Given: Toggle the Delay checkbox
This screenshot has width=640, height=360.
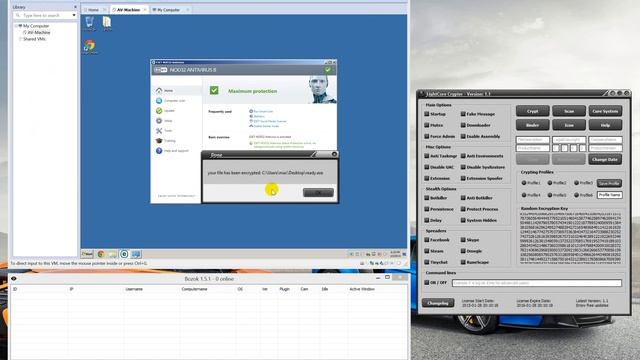Looking at the screenshot, I should tap(427, 220).
